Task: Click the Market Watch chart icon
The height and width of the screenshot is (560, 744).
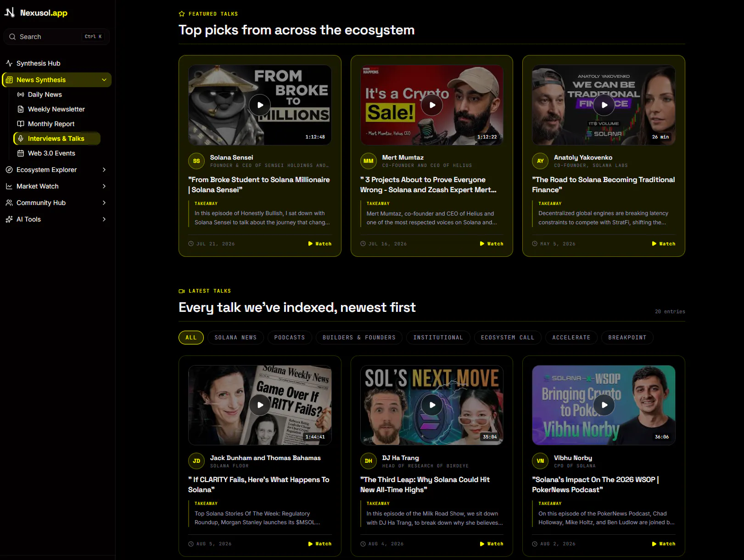Action: pyautogui.click(x=9, y=186)
